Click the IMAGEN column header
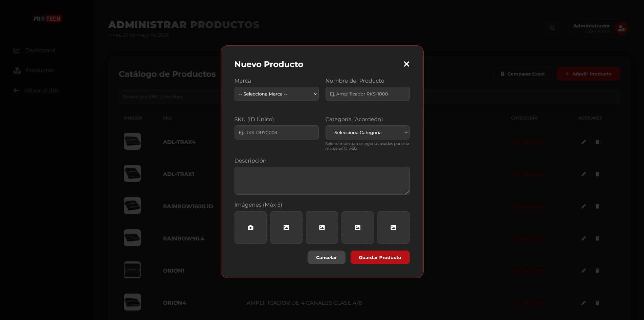644x320 pixels. click(133, 118)
